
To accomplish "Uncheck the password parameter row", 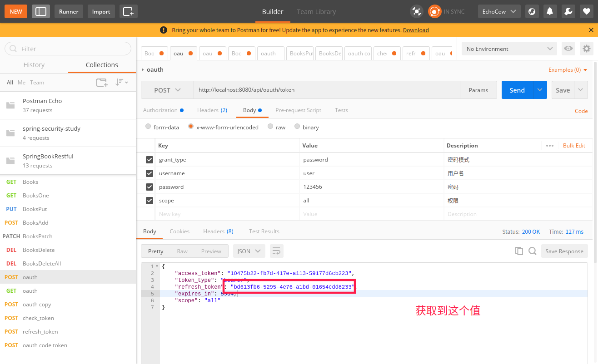I will point(149,187).
